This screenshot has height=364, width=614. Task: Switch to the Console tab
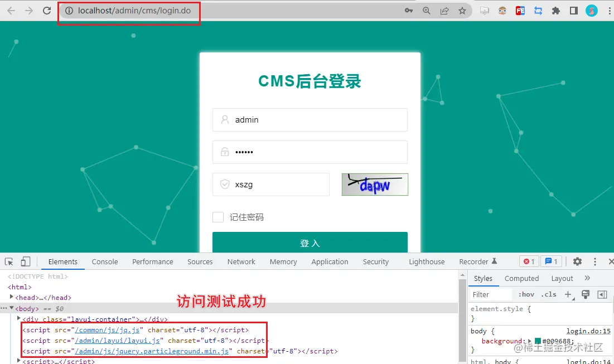[x=104, y=261]
